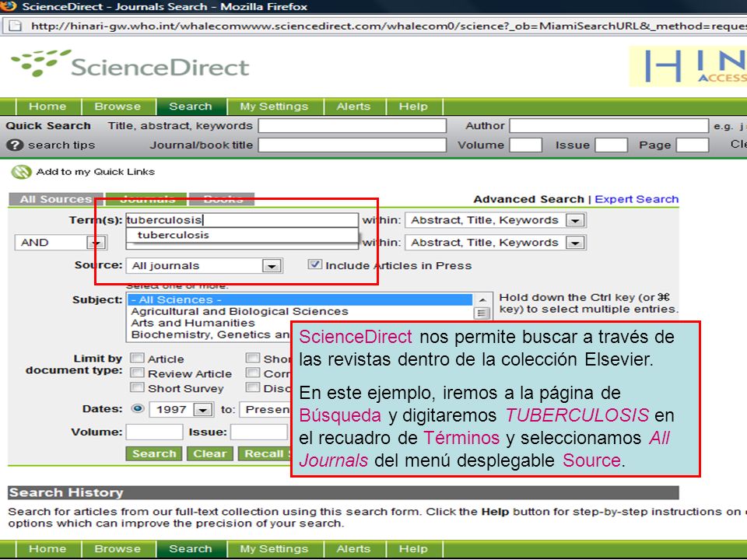Image resolution: width=747 pixels, height=560 pixels.
Task: Click Search in bottom navigation bar
Action: click(x=191, y=548)
